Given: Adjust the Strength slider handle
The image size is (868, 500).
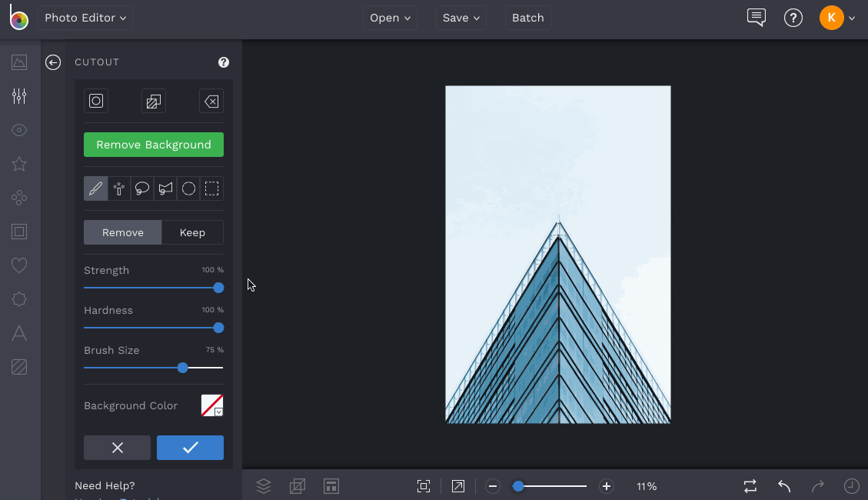Looking at the screenshot, I should pos(218,288).
